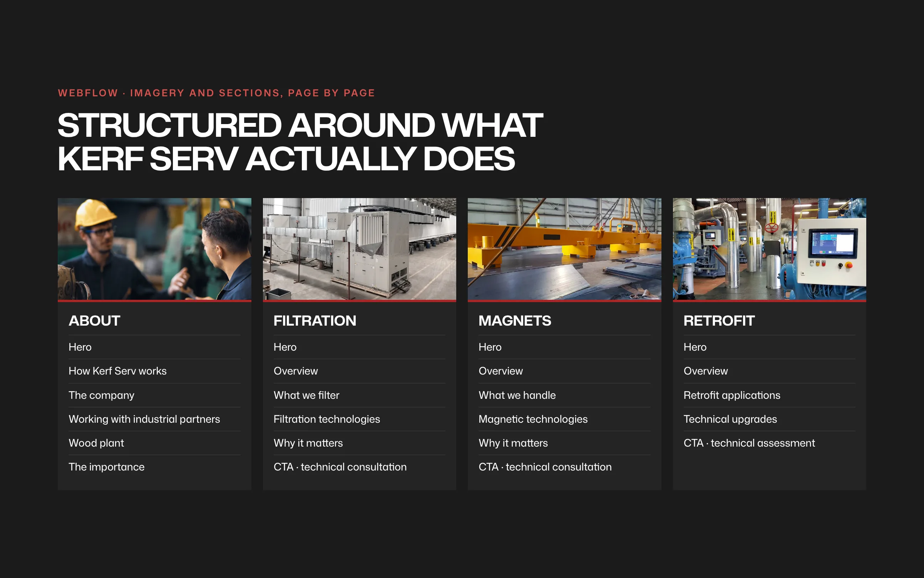Select 'Magnetic technologies' row
This screenshot has height=578, width=924.
coord(564,419)
